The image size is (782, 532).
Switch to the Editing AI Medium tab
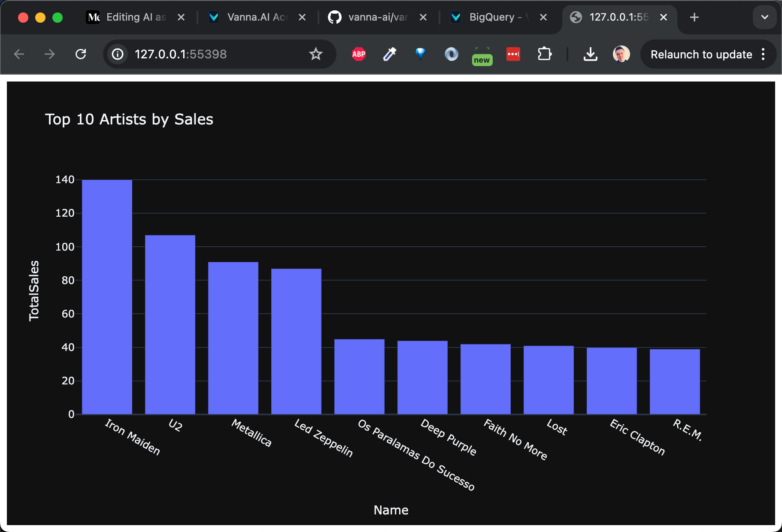point(129,17)
